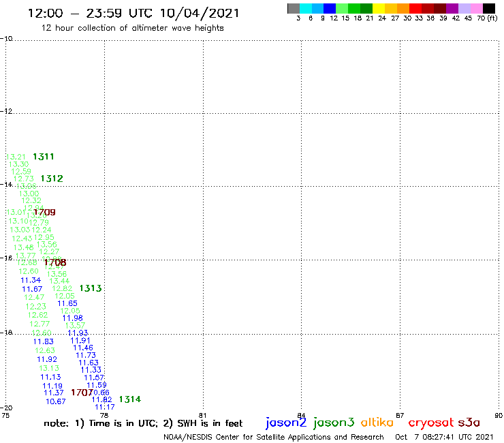Viewport: 504px width, 443px height.
Task: Click the s3a time label 1709
Action: click(45, 213)
